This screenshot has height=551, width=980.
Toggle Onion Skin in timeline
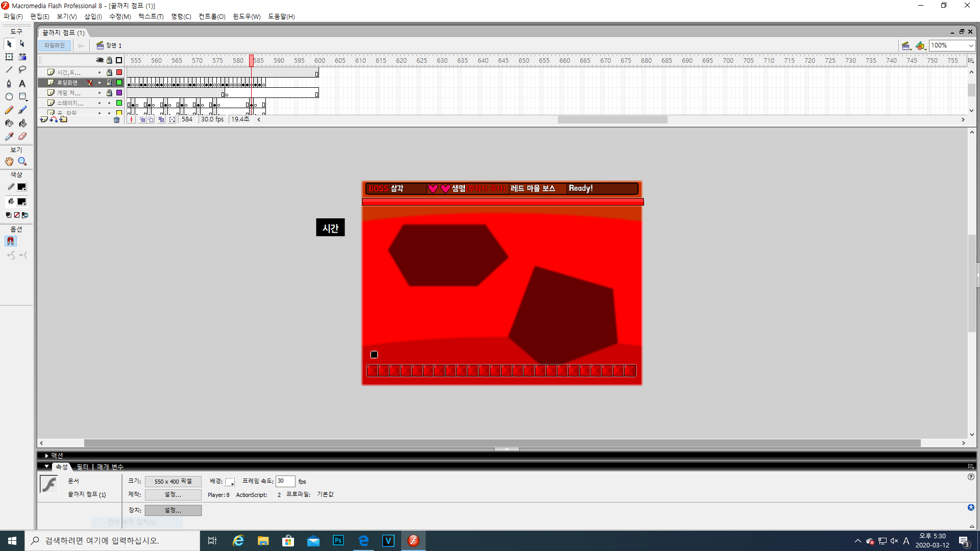click(x=142, y=119)
